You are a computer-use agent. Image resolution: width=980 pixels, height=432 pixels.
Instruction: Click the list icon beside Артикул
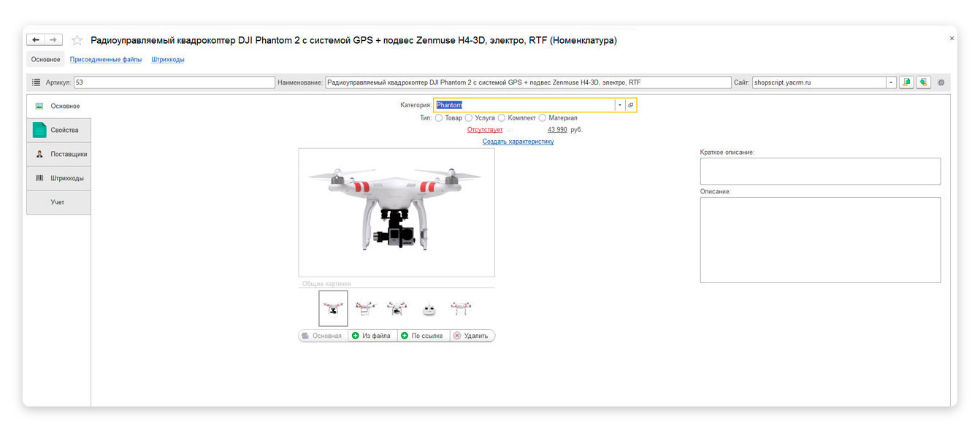36,82
